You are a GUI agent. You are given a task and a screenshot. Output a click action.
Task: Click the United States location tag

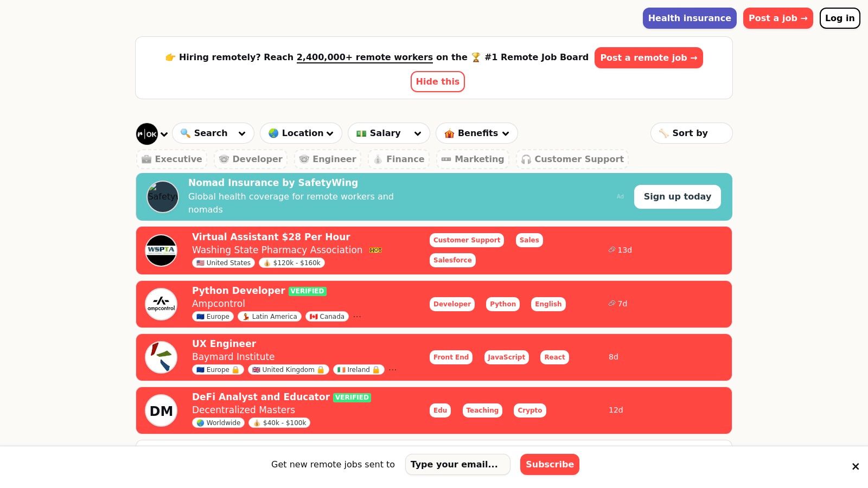[224, 263]
